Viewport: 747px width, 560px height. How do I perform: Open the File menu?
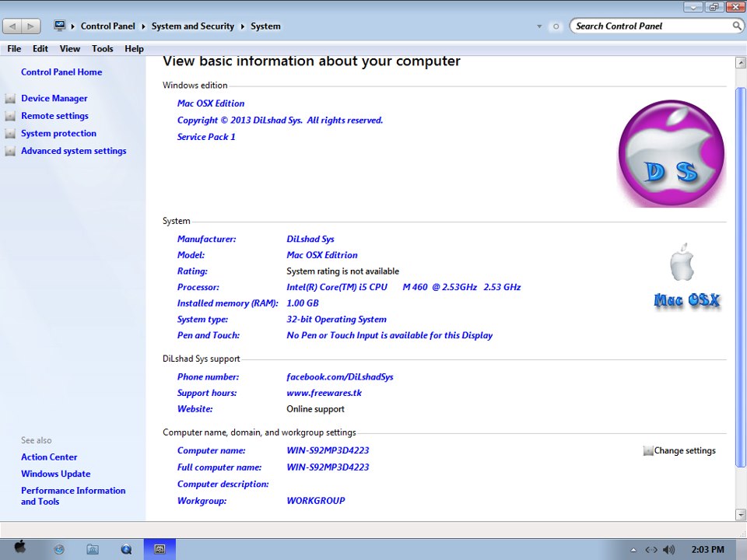pos(14,48)
